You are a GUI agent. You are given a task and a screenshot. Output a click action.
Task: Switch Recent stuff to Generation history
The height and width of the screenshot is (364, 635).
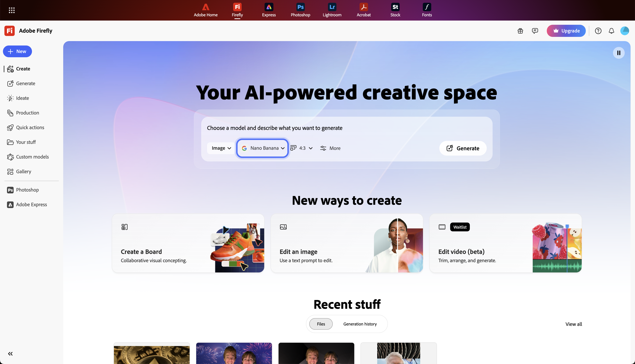point(360,324)
